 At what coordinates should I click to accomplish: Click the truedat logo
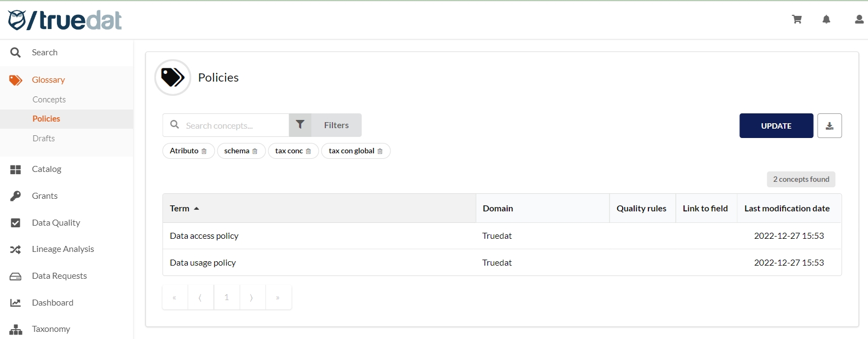pyautogui.click(x=65, y=20)
